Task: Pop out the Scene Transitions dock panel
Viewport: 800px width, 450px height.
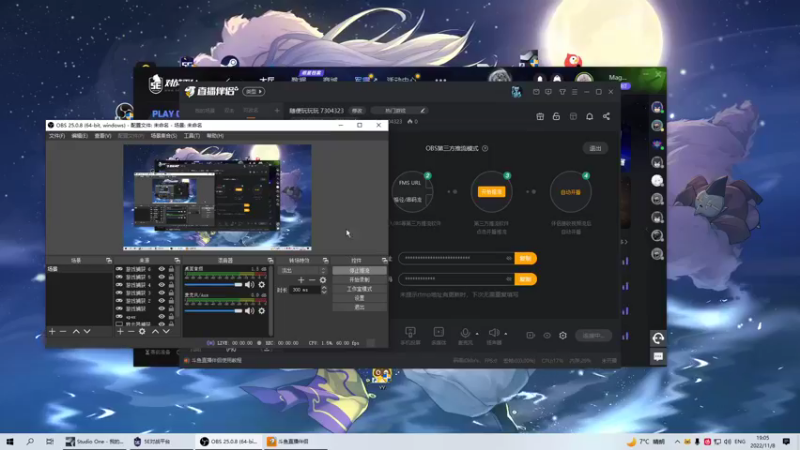Action: 326,261
